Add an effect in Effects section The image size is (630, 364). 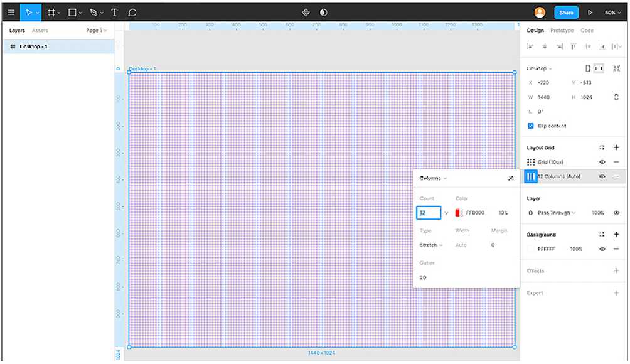point(616,270)
